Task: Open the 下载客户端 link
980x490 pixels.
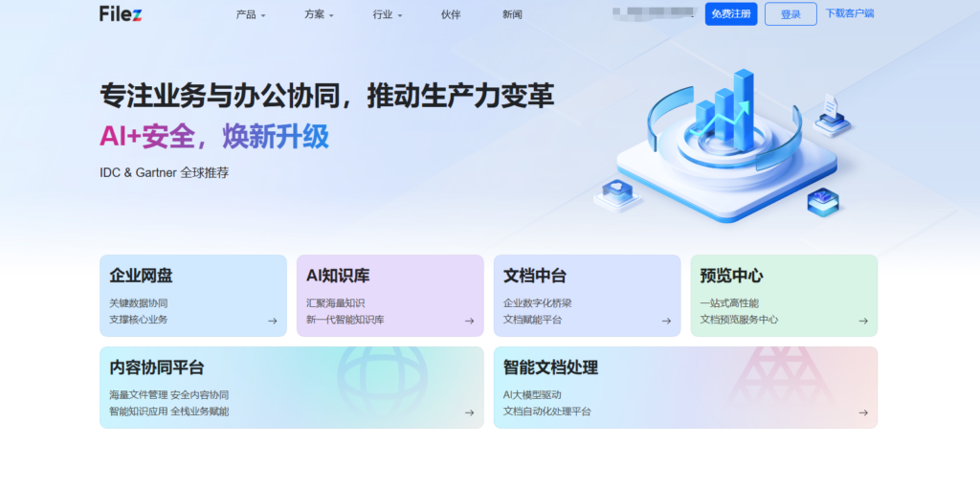Action: coord(850,13)
